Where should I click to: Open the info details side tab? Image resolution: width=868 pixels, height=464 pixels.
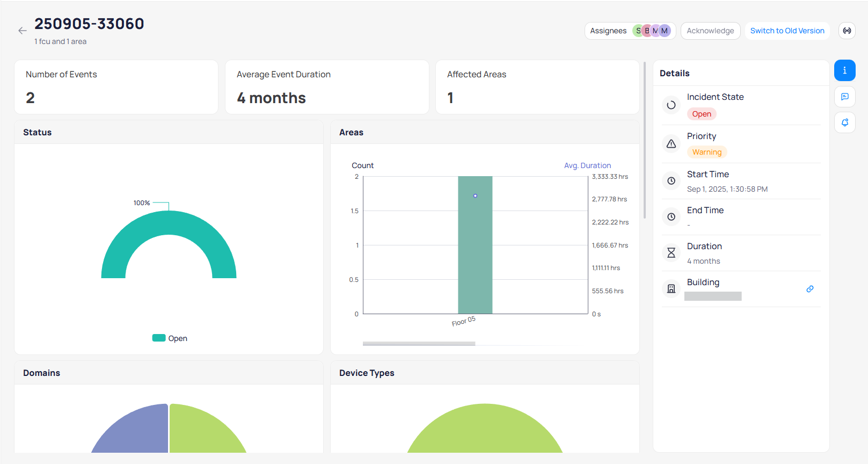coord(844,70)
